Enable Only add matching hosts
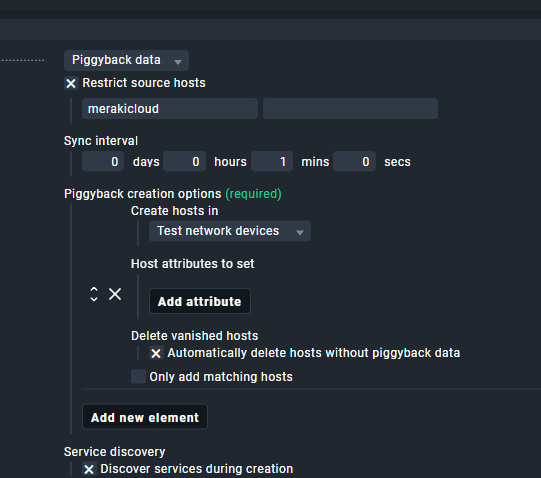This screenshot has width=541, height=478. [x=138, y=377]
